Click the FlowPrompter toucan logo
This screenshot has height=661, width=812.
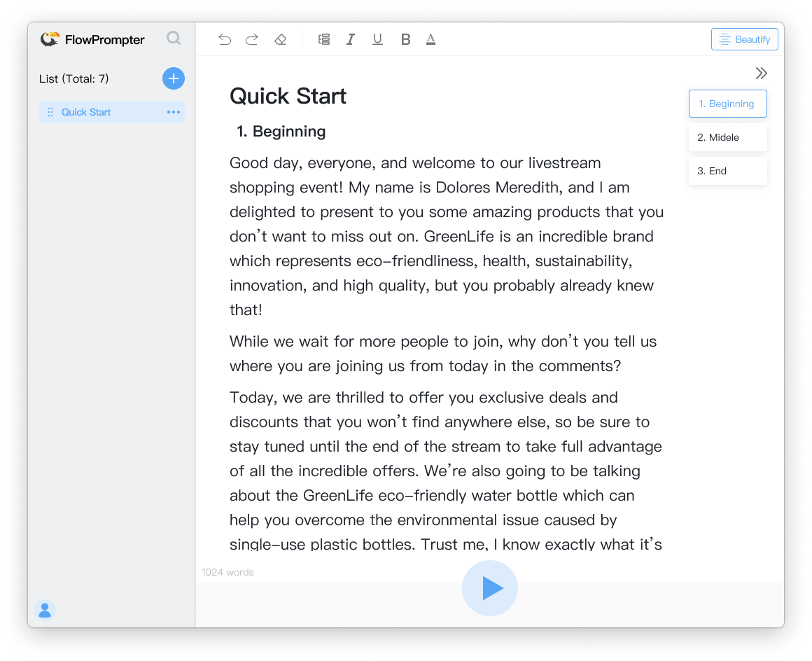point(50,39)
